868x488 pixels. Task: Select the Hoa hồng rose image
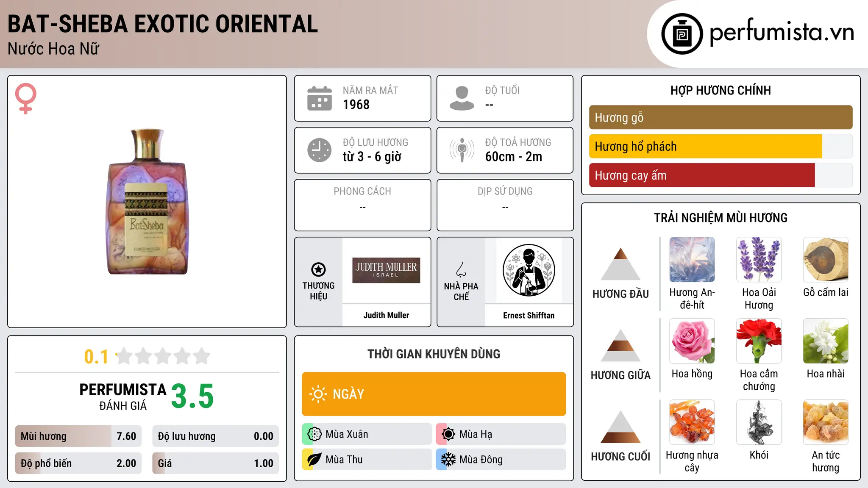pyautogui.click(x=692, y=341)
